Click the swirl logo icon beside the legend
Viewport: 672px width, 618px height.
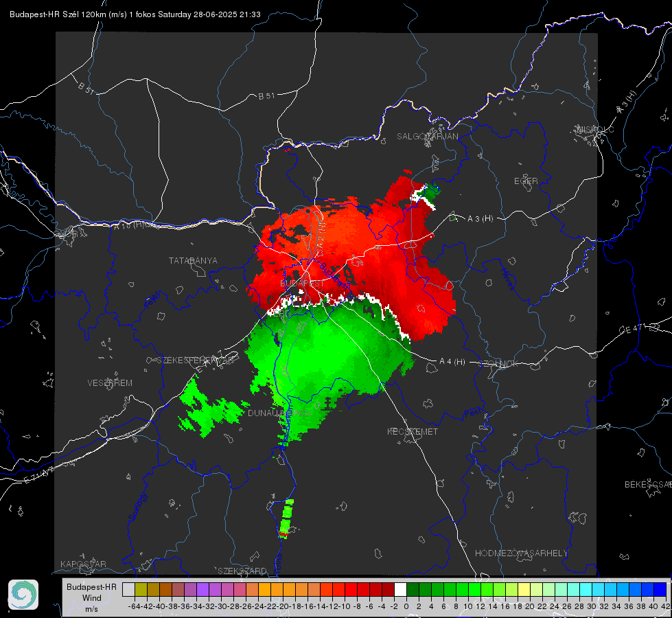tap(23, 595)
